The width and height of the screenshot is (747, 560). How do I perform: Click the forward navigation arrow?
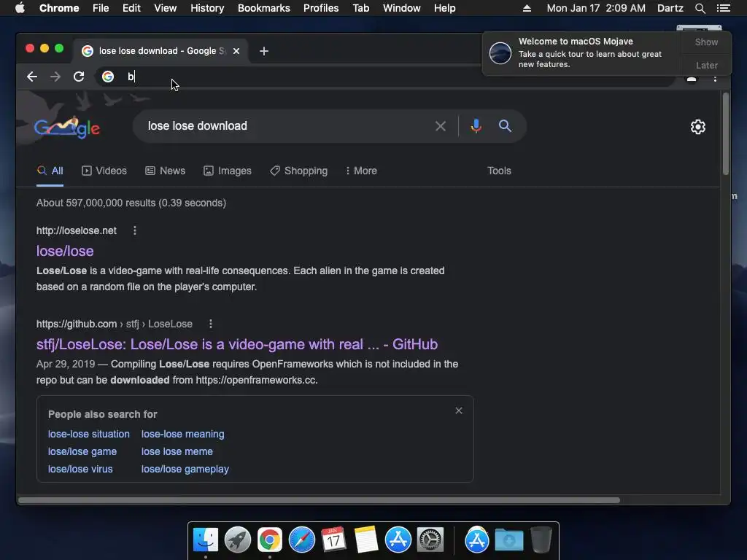pyautogui.click(x=55, y=77)
